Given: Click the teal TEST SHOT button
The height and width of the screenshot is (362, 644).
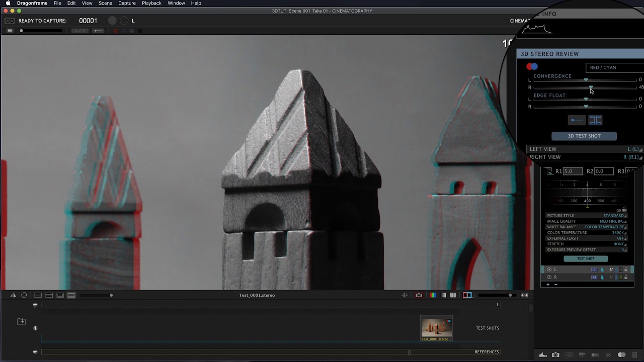Looking at the screenshot, I should pyautogui.click(x=586, y=258).
